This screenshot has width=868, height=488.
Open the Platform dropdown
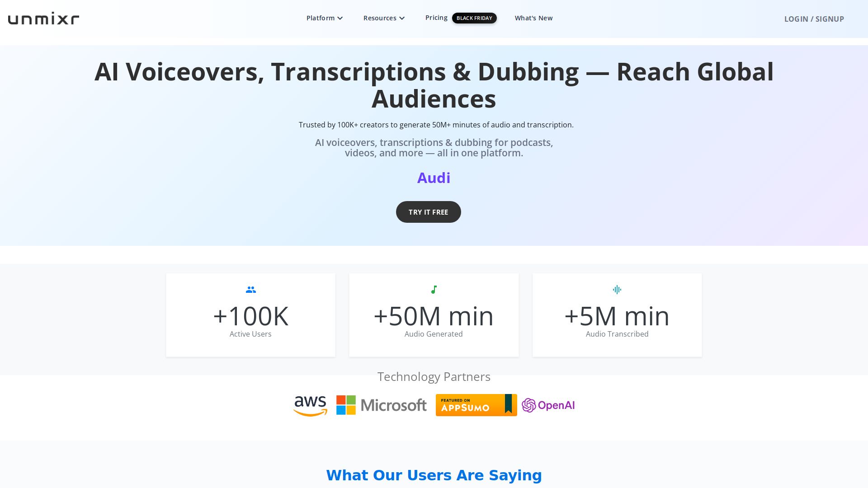(321, 18)
